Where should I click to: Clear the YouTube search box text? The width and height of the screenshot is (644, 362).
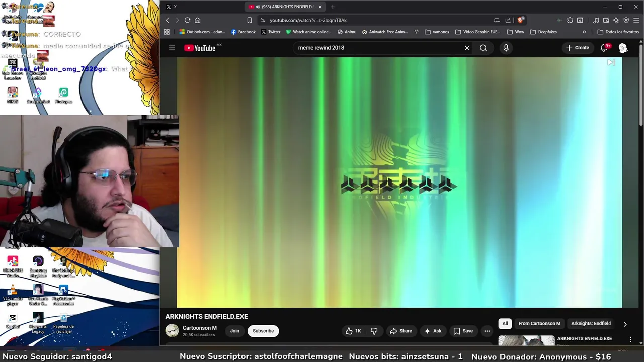pos(467,48)
